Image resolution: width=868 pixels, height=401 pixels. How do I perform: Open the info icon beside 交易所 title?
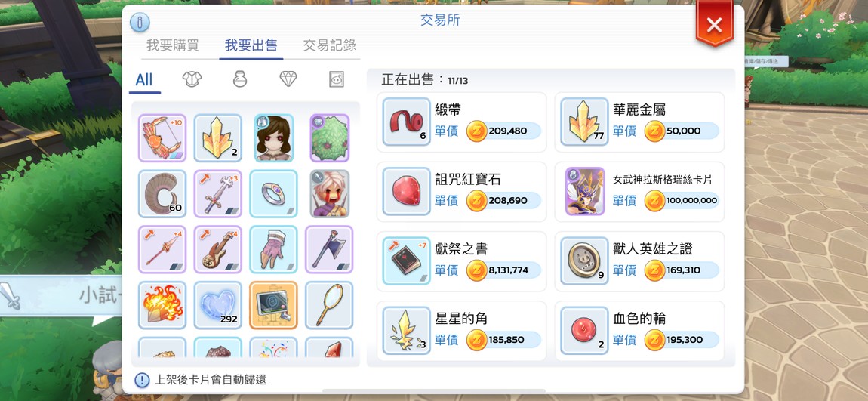click(x=140, y=23)
